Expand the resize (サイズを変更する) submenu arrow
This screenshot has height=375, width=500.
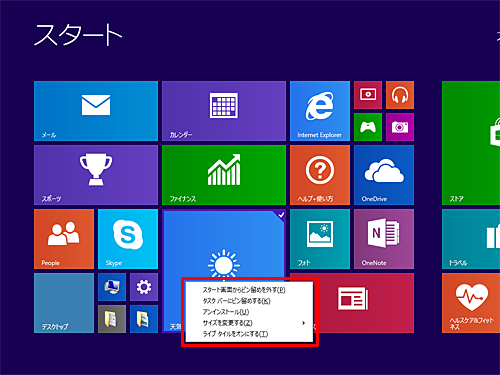coord(303,323)
